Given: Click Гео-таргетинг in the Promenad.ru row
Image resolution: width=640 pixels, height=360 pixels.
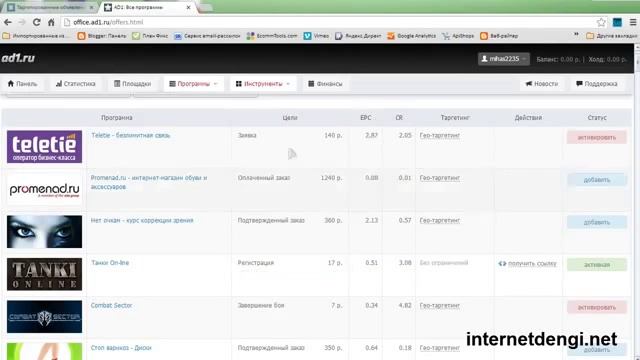Looking at the screenshot, I should [440, 178].
